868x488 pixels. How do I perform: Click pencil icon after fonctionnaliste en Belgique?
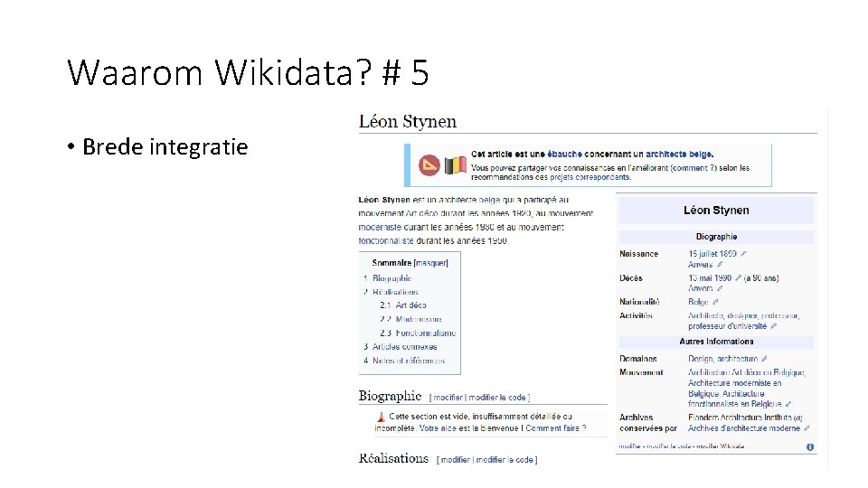click(788, 404)
